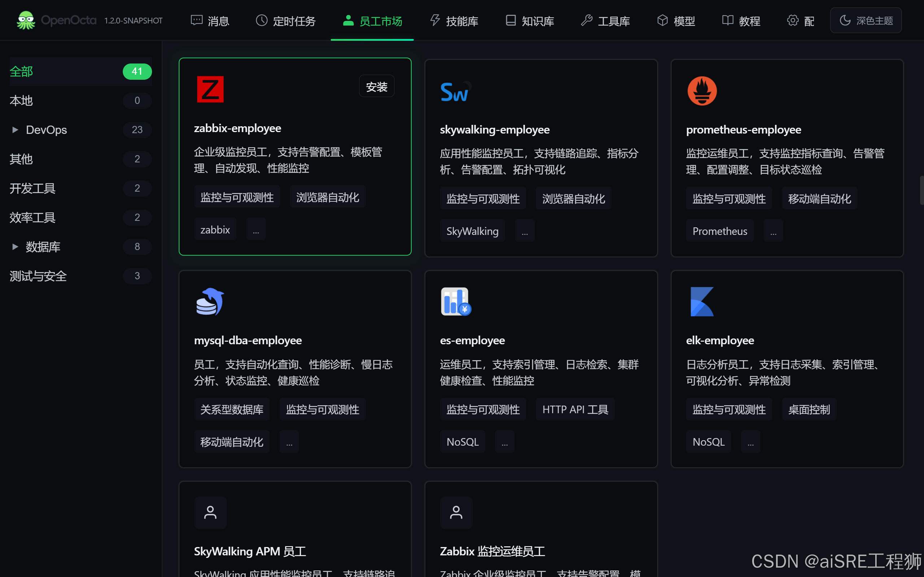Click the moon icon in 深色主题
Viewport: 924px width, 577px height.
[845, 20]
